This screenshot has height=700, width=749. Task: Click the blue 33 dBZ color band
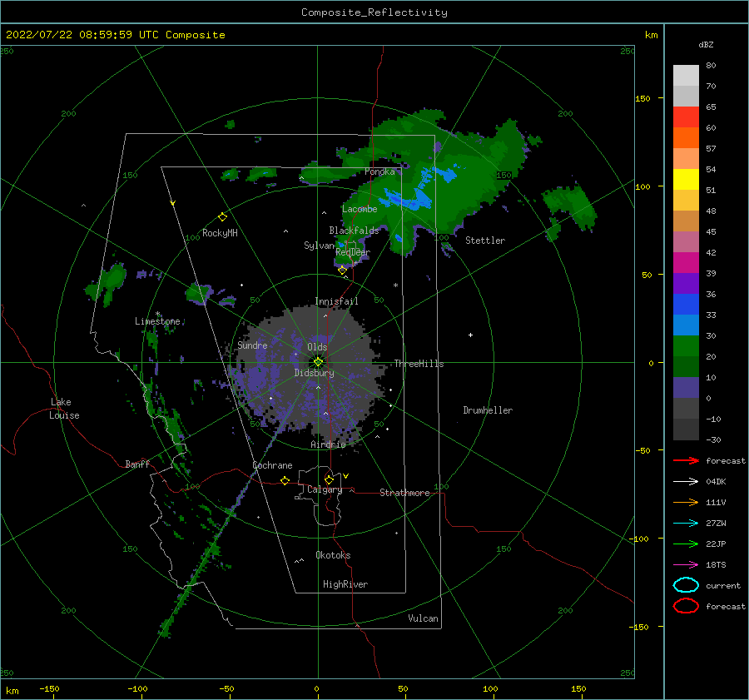(x=686, y=305)
